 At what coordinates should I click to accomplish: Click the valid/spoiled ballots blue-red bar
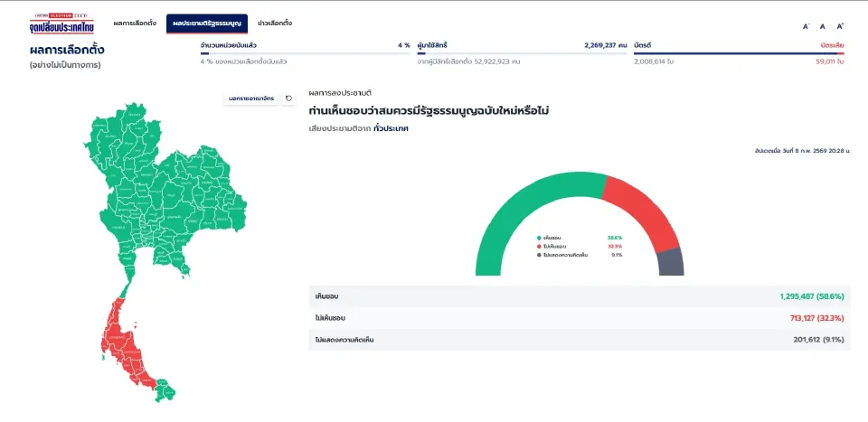(739, 53)
